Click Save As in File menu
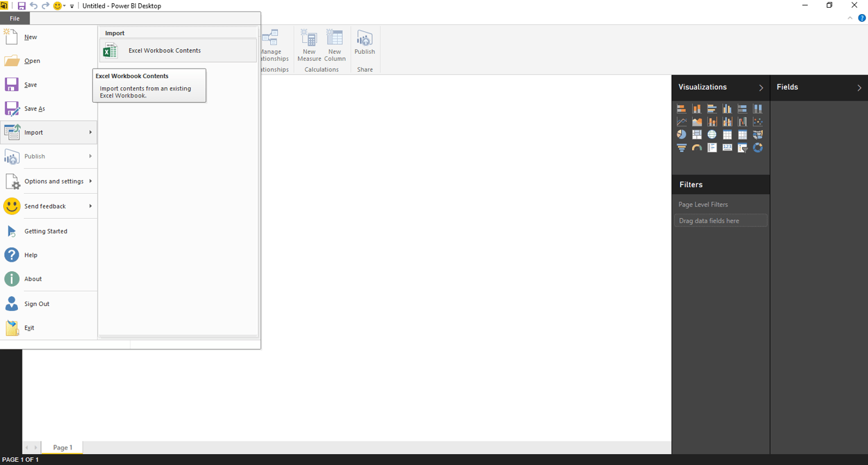 tap(35, 109)
